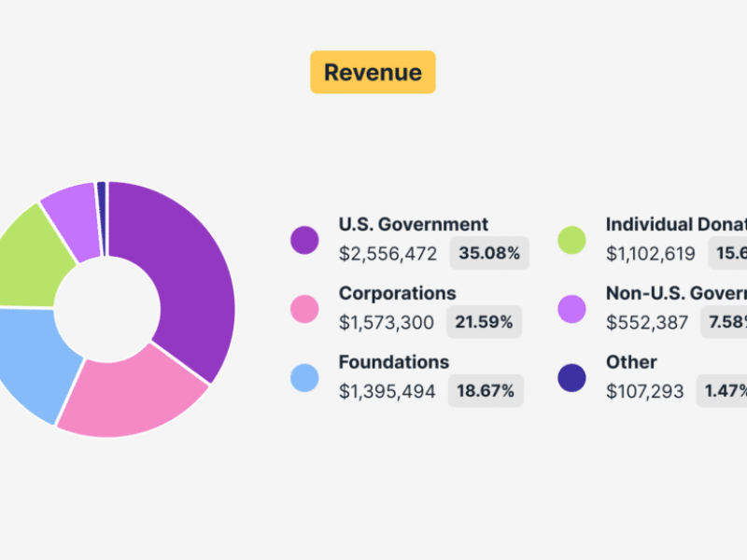The height and width of the screenshot is (560, 747).
Task: Click the dark navy Other legend dot
Action: 571,377
